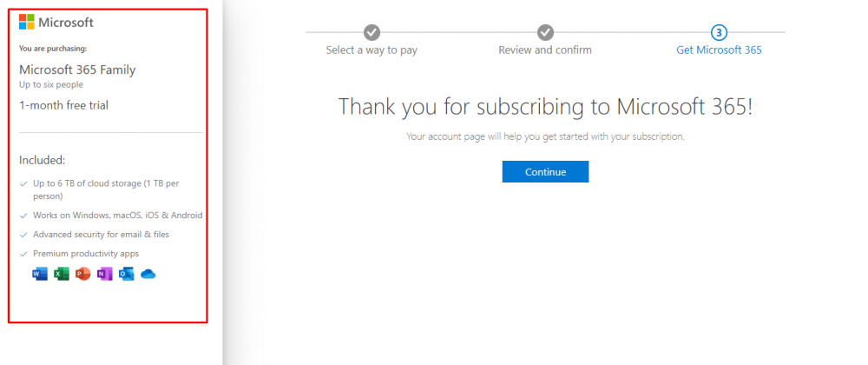
Task: Click the "Microsoft 365 Family" product name
Action: coord(77,70)
